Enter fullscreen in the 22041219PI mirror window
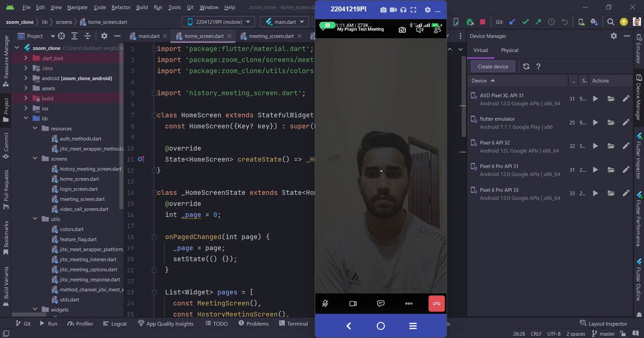The image size is (644, 338). tap(413, 10)
